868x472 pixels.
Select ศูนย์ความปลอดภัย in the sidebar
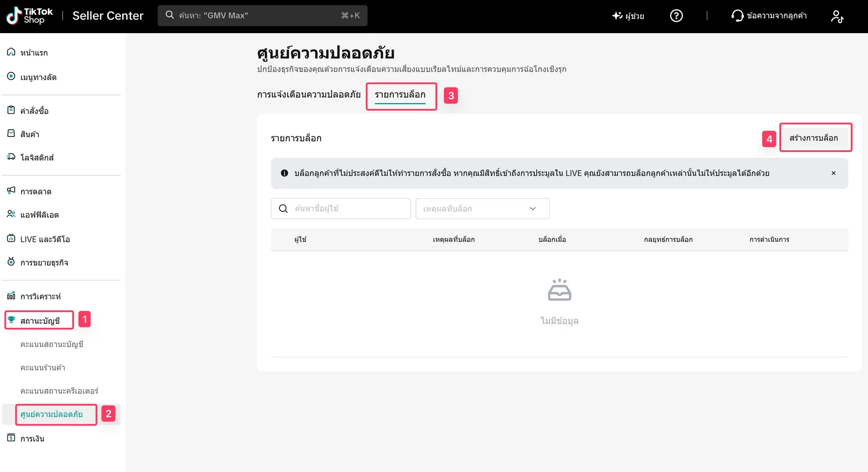[52, 414]
